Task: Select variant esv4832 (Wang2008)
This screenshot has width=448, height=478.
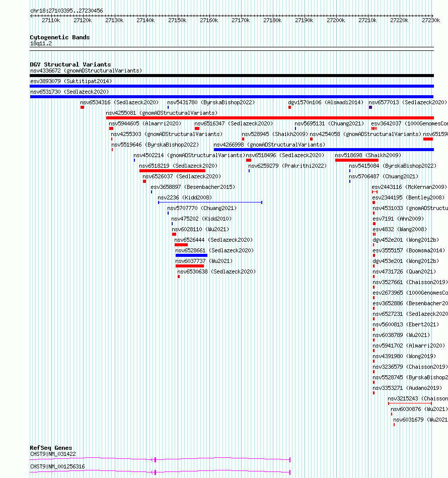Action: (x=400, y=229)
